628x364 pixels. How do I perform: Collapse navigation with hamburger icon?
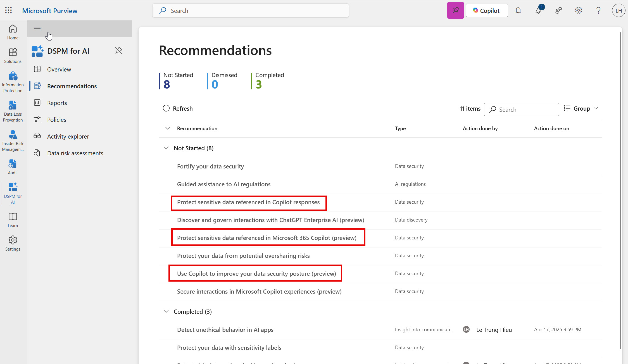37,28
